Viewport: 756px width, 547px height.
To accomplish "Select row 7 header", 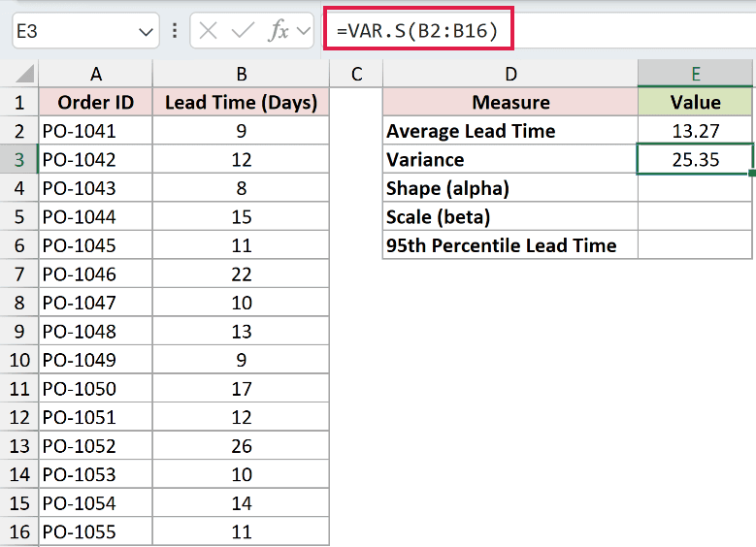I will (x=19, y=274).
